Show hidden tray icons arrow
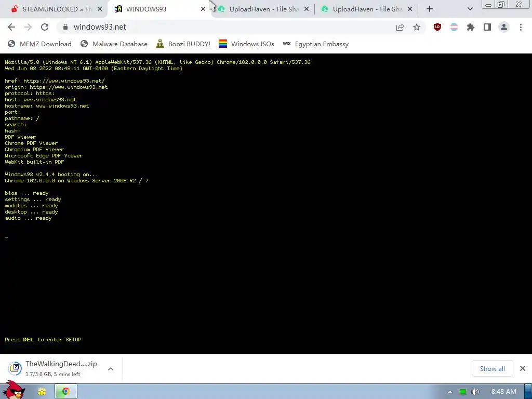This screenshot has height=399, width=532. [450, 392]
